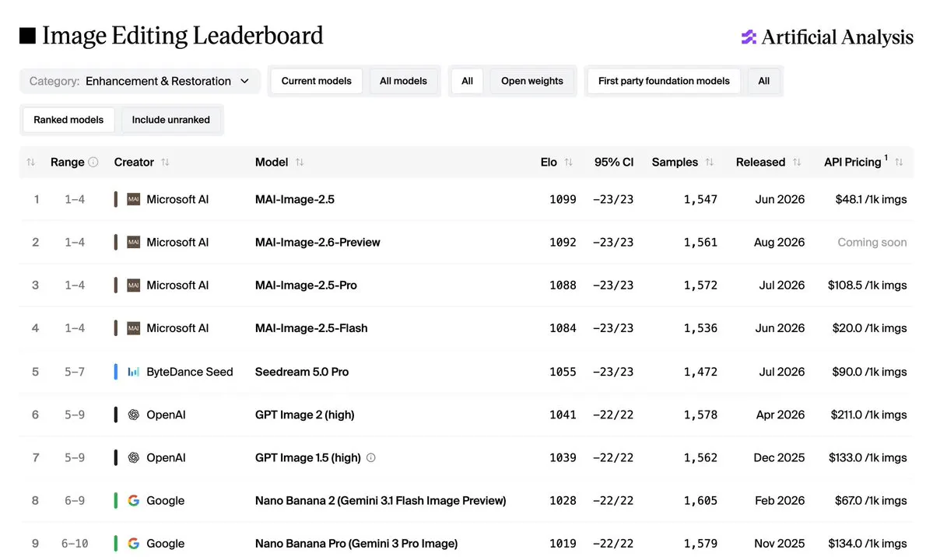Click the black square beside the leaderboard title

point(27,36)
